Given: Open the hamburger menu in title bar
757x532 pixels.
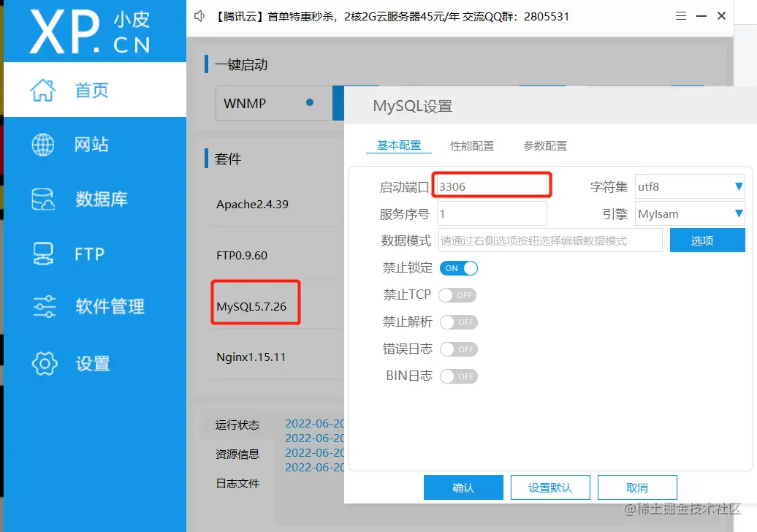Looking at the screenshot, I should pyautogui.click(x=681, y=16).
